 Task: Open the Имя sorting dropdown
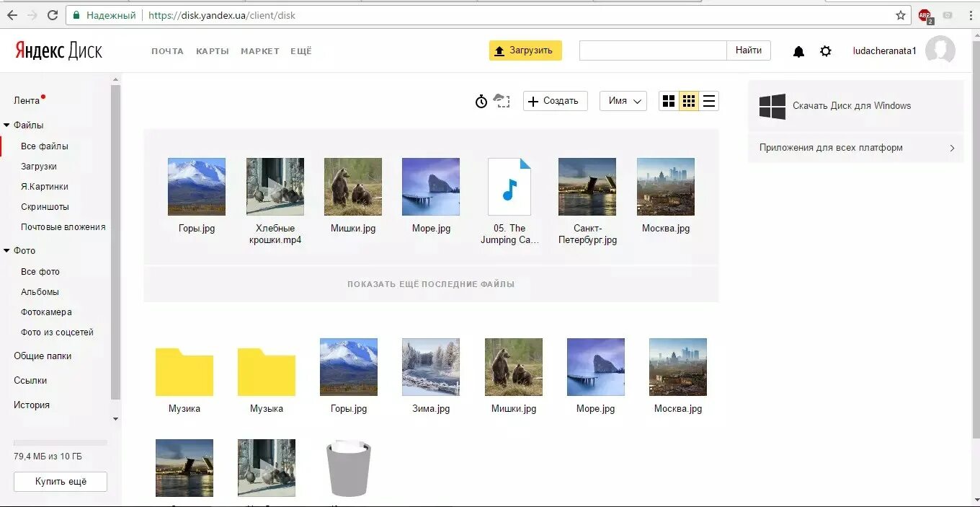tap(623, 101)
